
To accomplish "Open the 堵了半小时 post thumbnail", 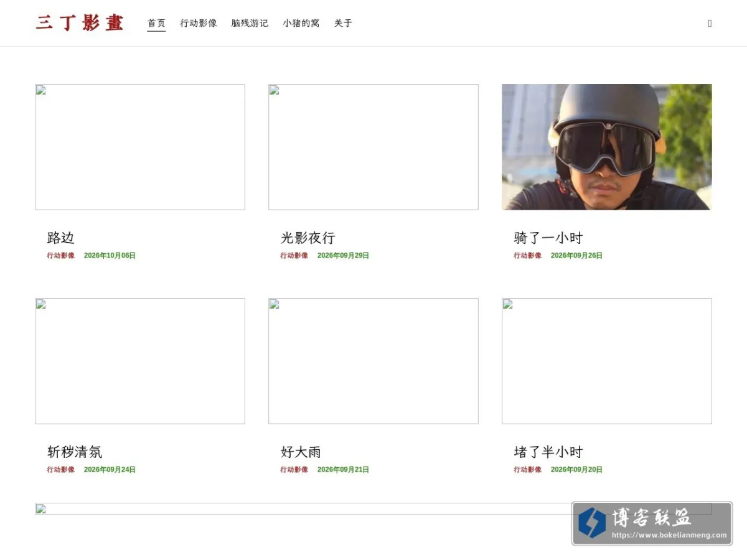I will [607, 361].
